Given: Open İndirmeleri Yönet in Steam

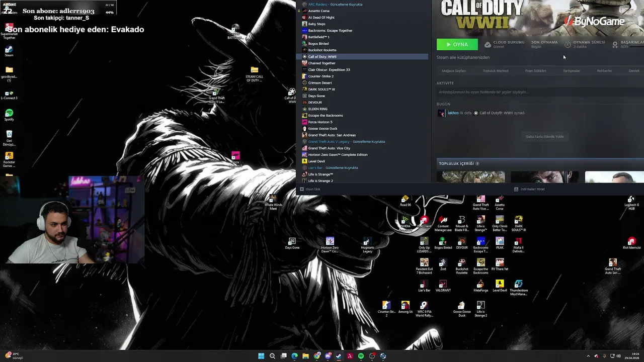Looking at the screenshot, I should pyautogui.click(x=529, y=189).
